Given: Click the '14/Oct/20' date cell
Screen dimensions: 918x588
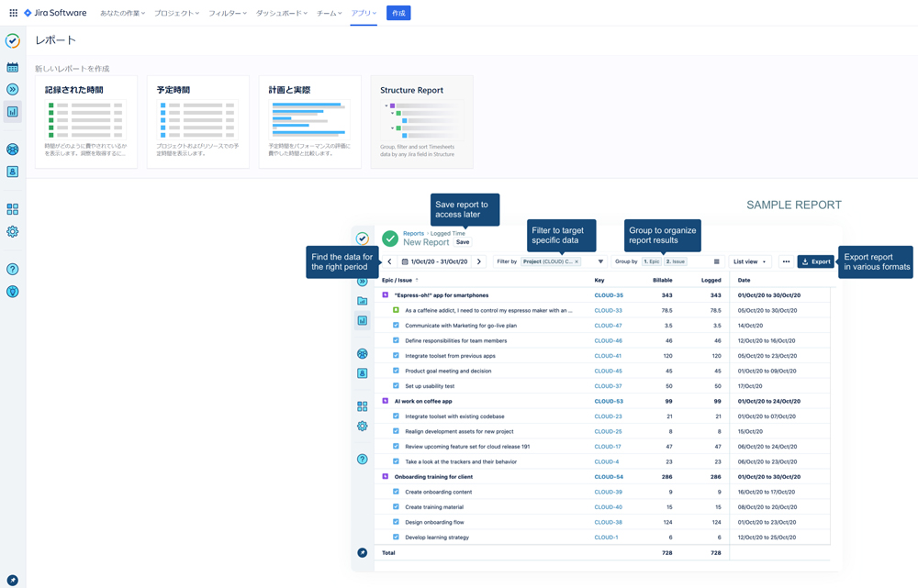Looking at the screenshot, I should click(750, 326).
